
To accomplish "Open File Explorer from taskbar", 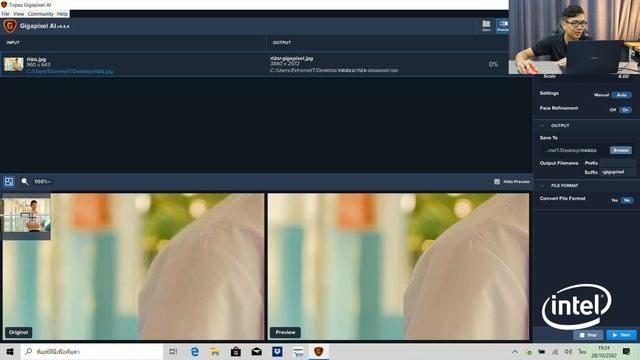I will tap(215, 351).
